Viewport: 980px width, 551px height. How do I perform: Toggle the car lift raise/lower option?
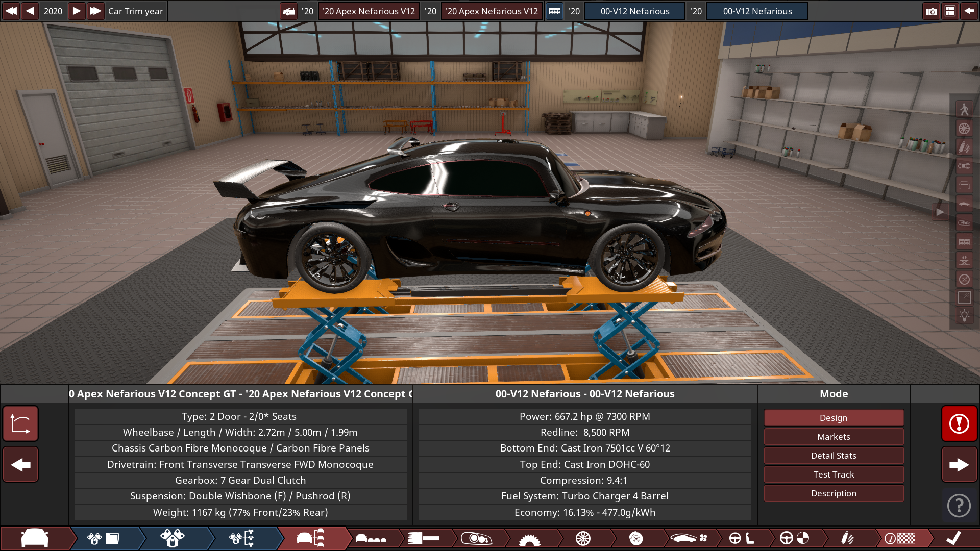964,260
